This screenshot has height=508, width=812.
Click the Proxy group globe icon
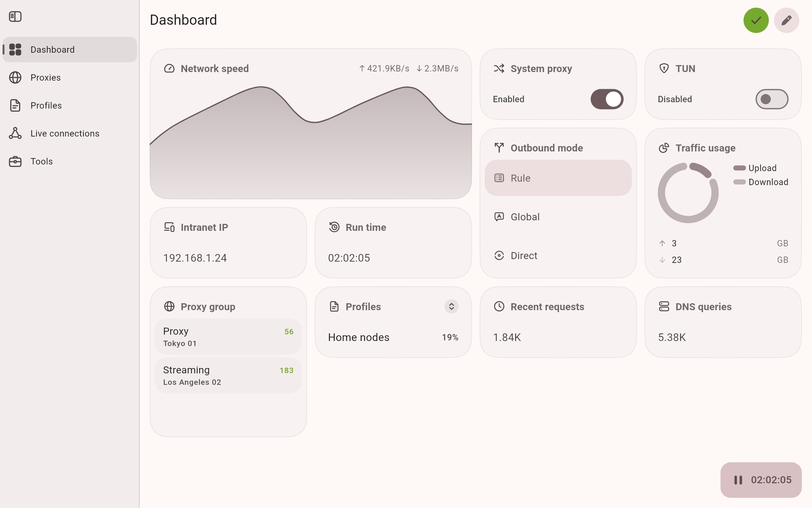169,306
